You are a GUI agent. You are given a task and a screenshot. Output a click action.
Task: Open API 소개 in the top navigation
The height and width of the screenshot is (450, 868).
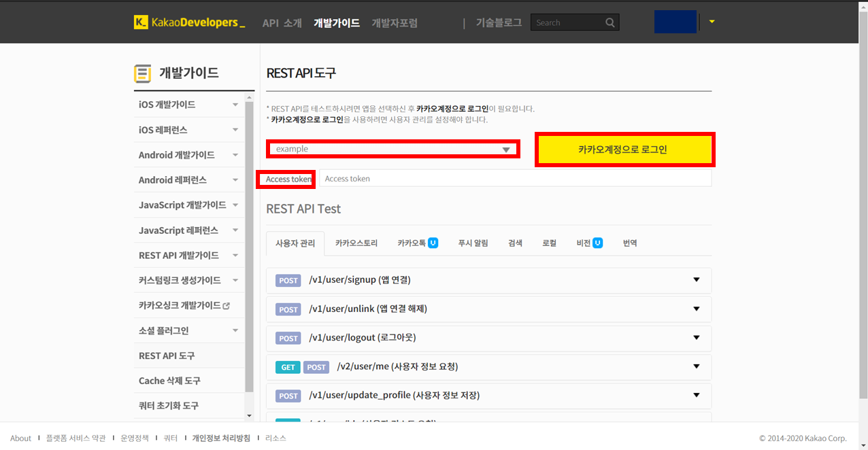click(282, 22)
